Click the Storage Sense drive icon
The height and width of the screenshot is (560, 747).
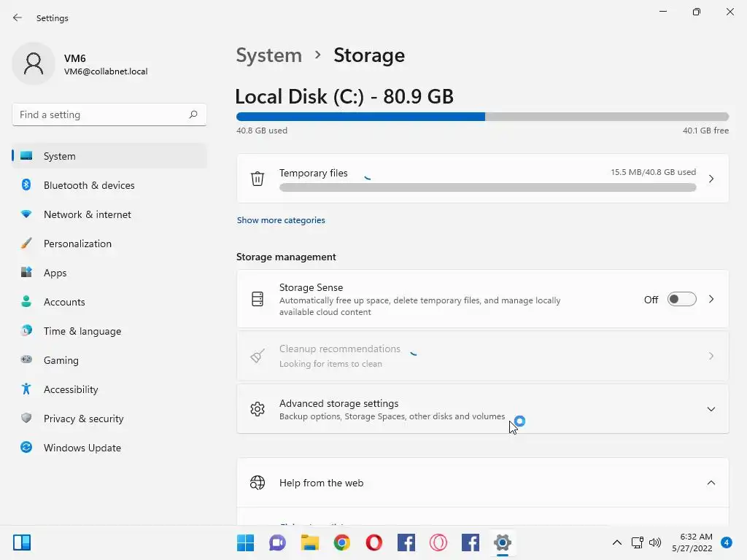click(258, 299)
